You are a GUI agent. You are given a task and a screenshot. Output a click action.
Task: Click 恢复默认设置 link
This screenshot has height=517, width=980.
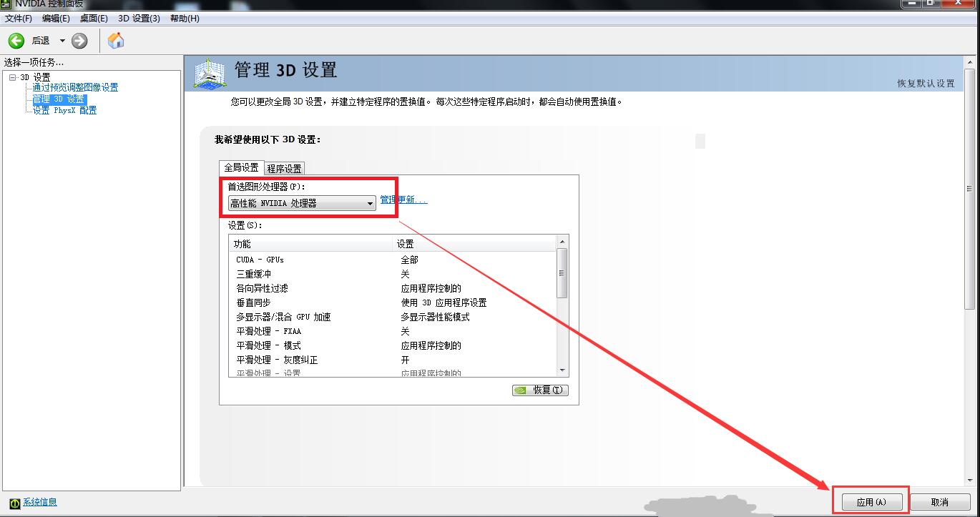pos(926,84)
